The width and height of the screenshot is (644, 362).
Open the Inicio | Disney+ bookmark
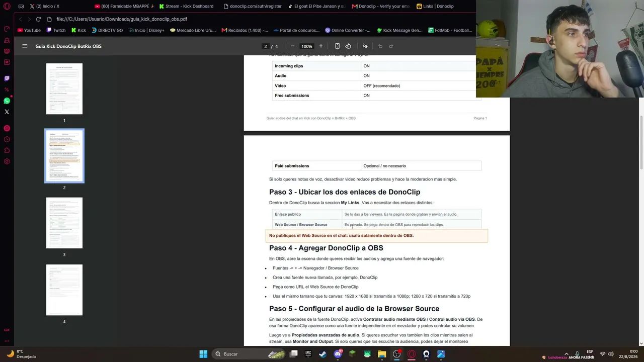[x=146, y=30]
